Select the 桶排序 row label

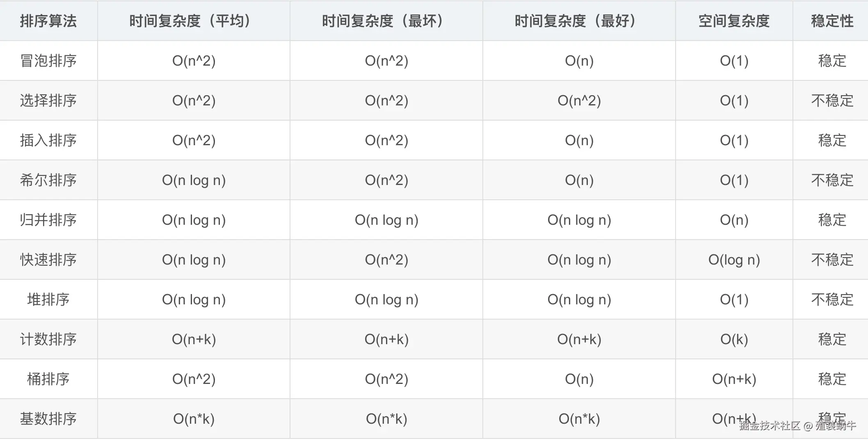click(48, 379)
